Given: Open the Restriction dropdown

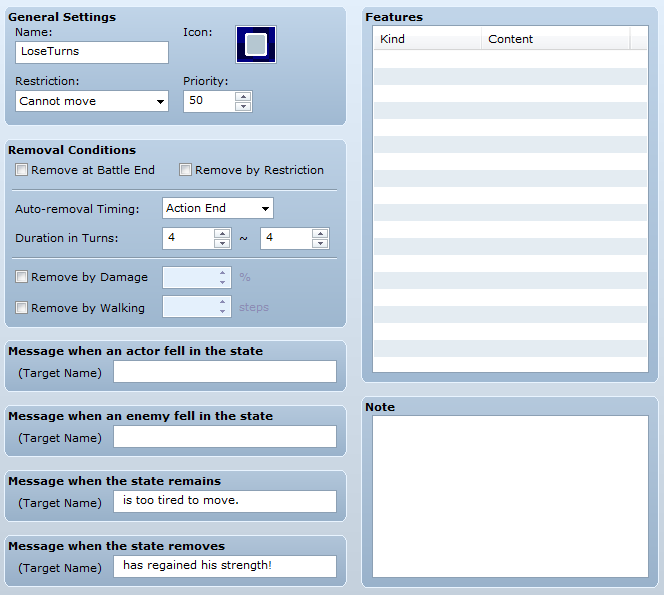Looking at the screenshot, I should point(92,101).
